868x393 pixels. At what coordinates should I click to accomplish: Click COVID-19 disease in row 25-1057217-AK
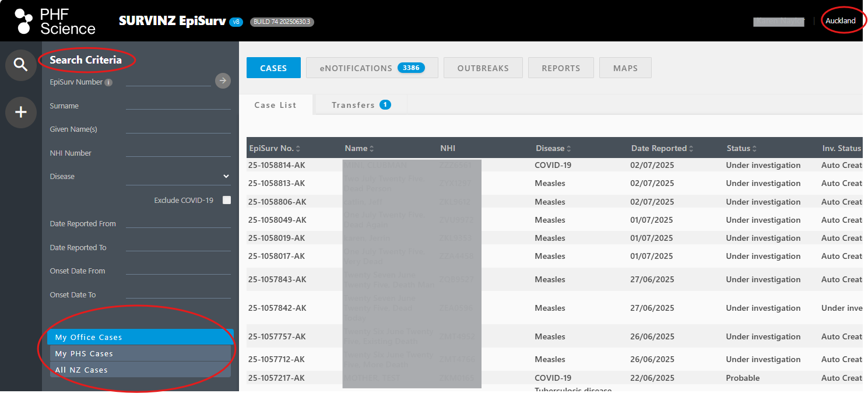click(553, 378)
